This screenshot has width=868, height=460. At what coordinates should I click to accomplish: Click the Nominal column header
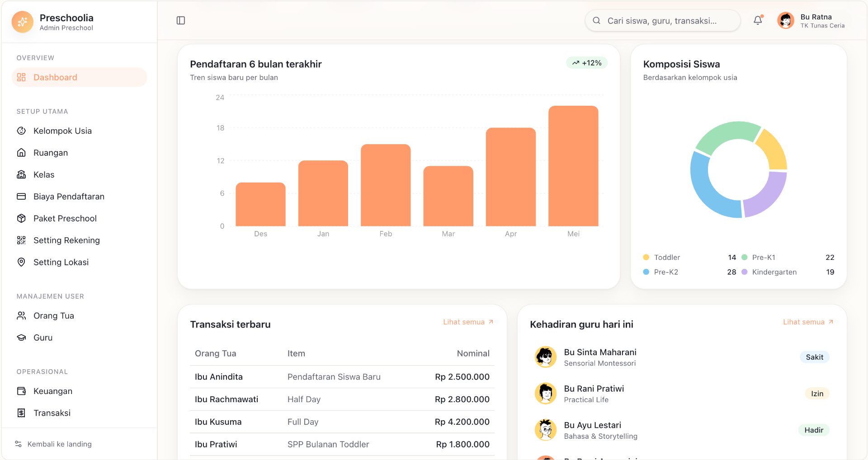[473, 353]
